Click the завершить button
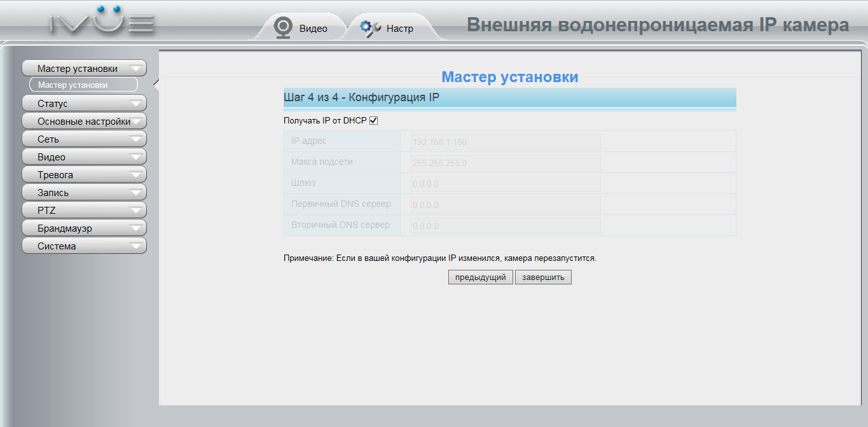Screen dimensions: 868x427 543,277
